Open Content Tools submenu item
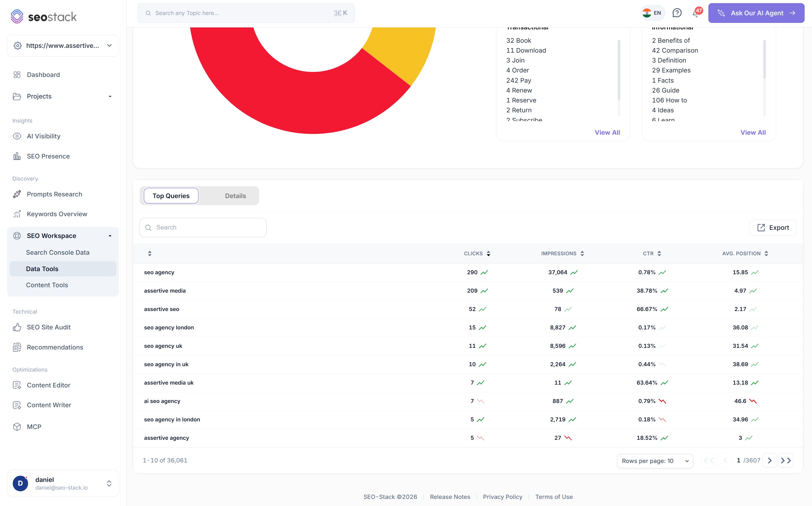Screen dimensions: 812x506 point(47,285)
